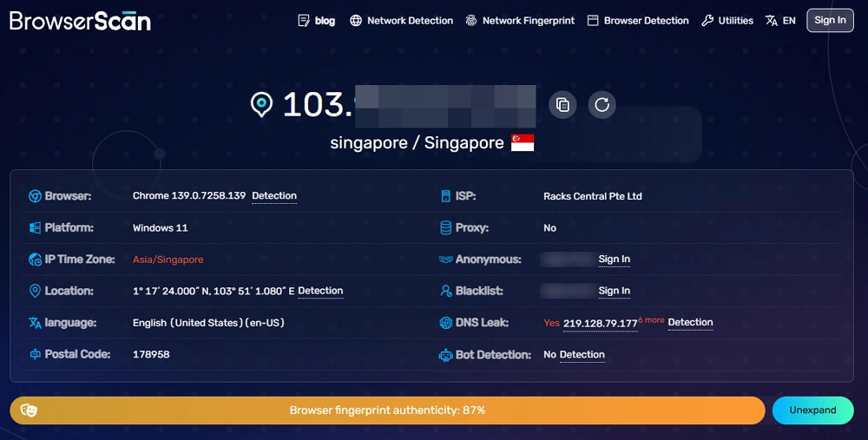The height and width of the screenshot is (440, 868).
Task: Click Sign In link in Anonymous row
Action: (x=614, y=259)
